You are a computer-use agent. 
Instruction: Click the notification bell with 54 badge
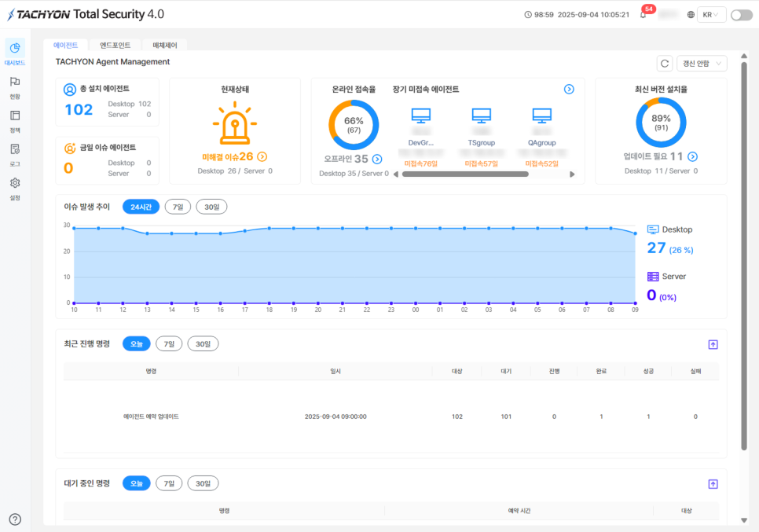pyautogui.click(x=643, y=14)
